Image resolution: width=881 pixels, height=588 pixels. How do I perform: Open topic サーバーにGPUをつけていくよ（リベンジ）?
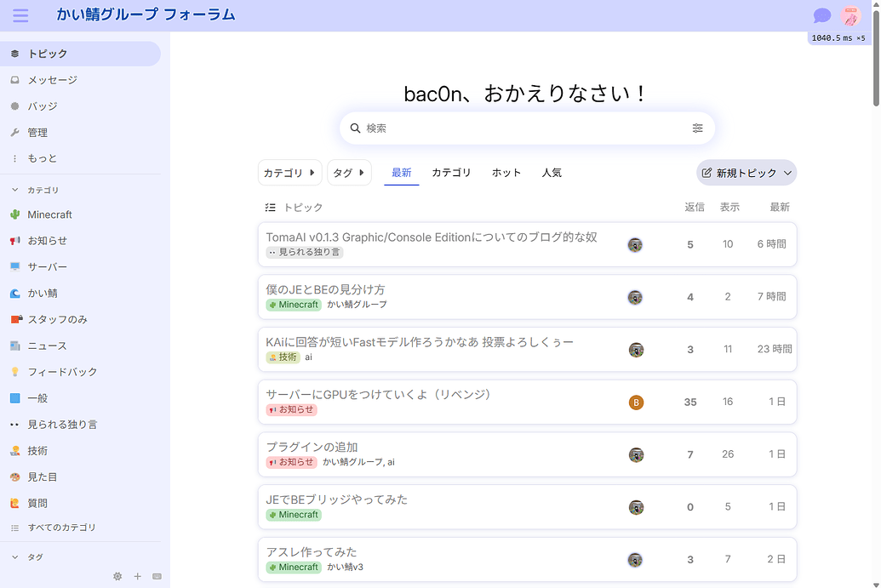pyautogui.click(x=378, y=395)
